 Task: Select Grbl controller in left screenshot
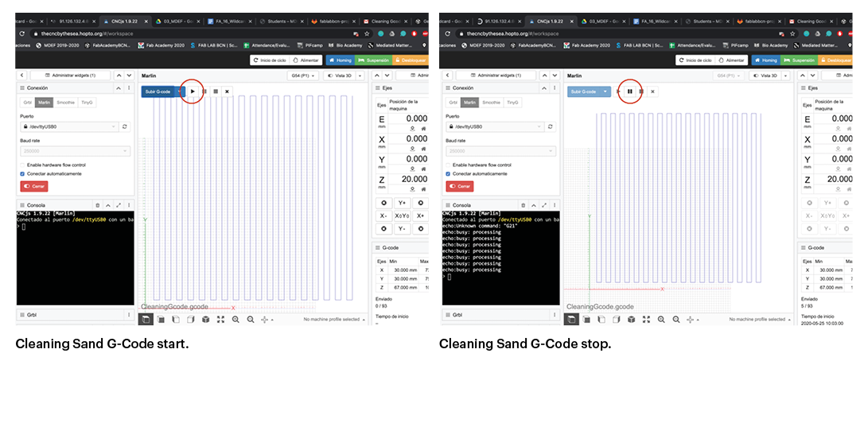point(28,103)
